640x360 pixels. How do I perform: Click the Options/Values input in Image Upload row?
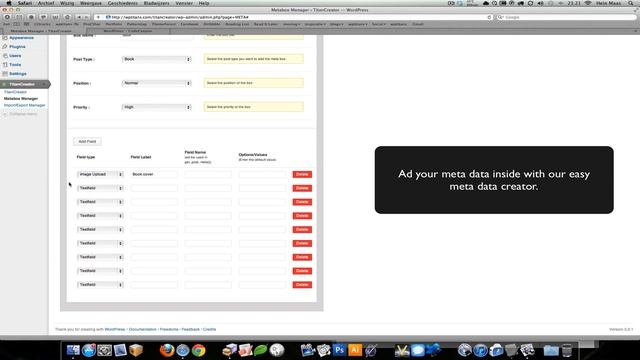(x=262, y=174)
